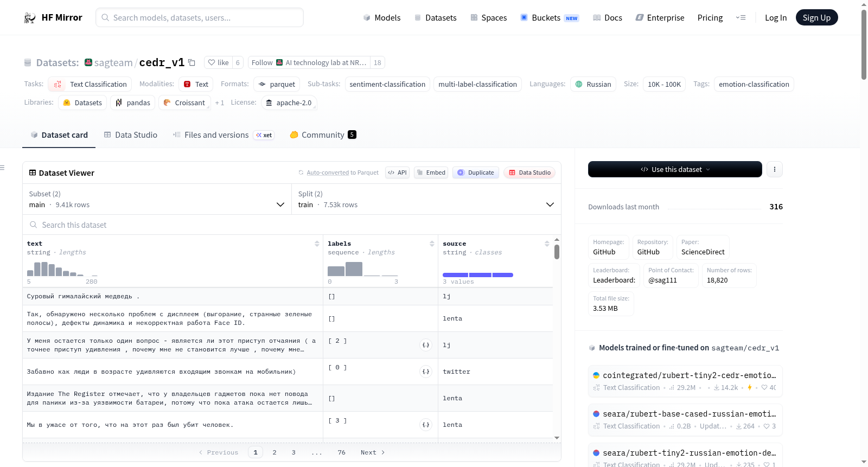Open the Community tab
Screen dimensions: 868x467
click(x=323, y=135)
